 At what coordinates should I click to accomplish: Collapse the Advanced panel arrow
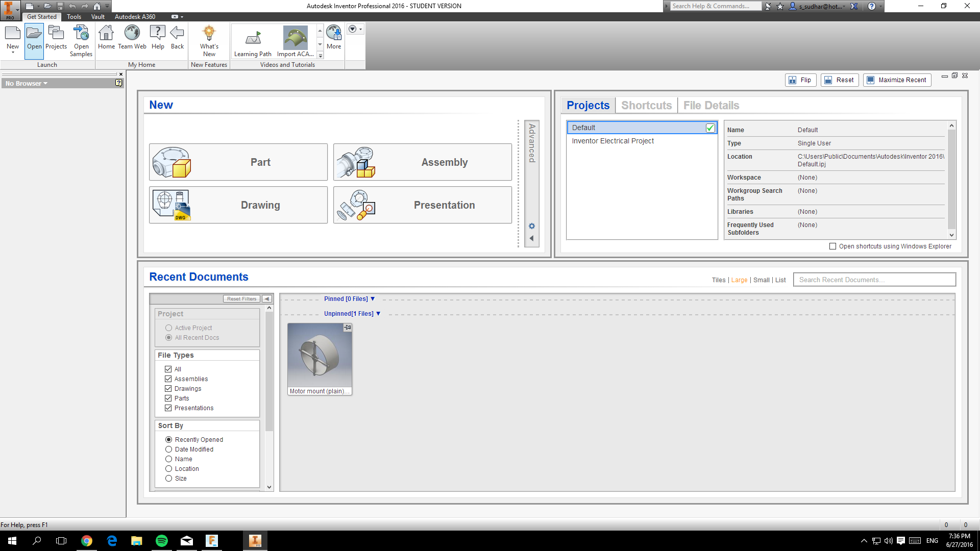[532, 238]
